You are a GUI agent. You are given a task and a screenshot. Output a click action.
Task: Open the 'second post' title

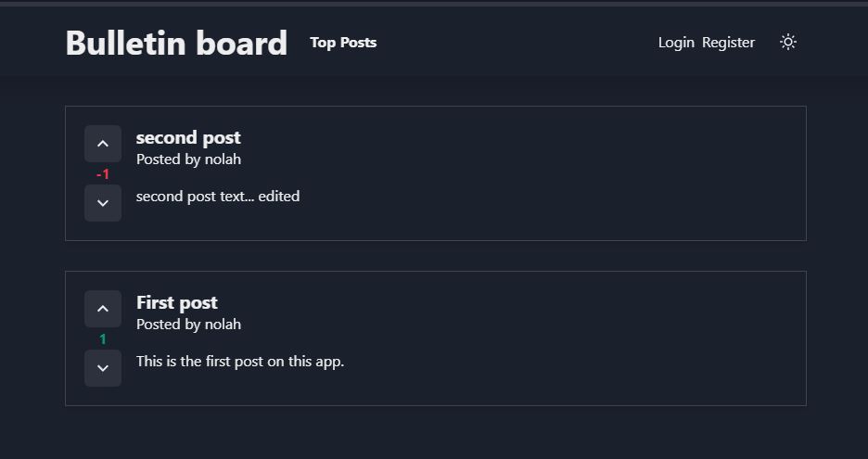pyautogui.click(x=188, y=137)
